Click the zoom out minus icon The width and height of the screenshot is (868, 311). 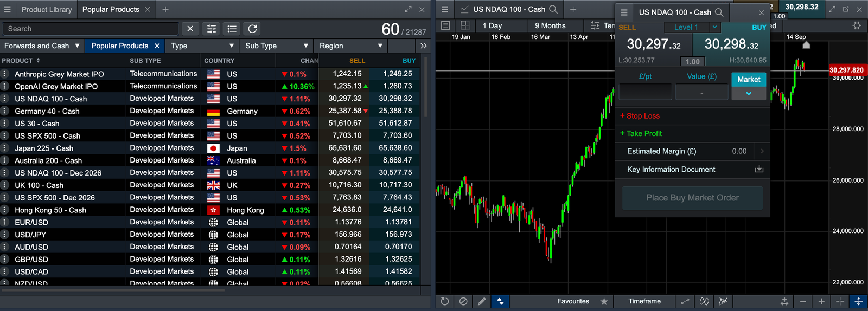point(803,301)
